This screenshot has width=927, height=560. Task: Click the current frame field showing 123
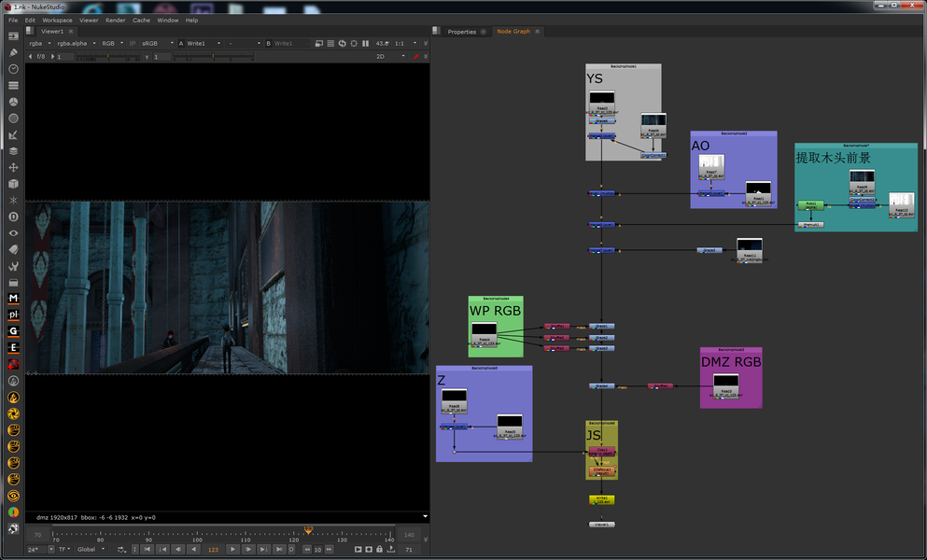[x=214, y=550]
